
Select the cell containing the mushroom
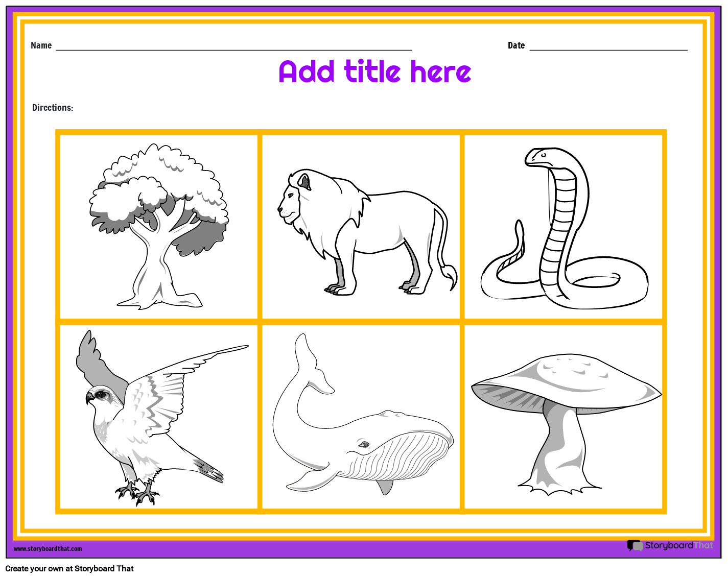[563, 416]
